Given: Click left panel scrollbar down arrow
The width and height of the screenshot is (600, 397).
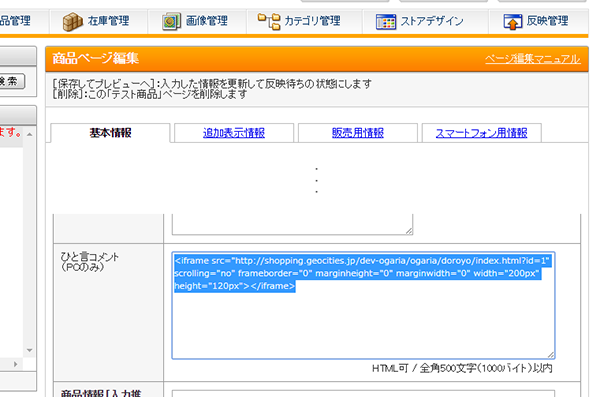Looking at the screenshot, I should (x=29, y=350).
